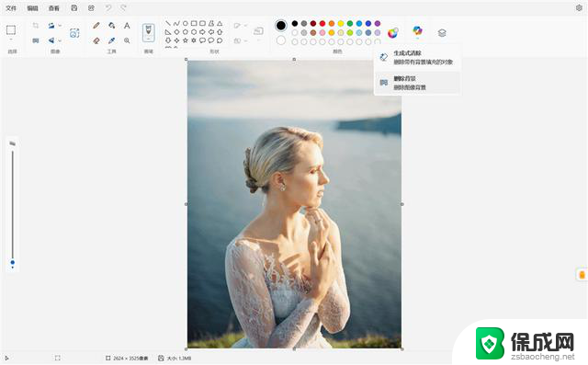Choose 生成式清除 from the Copilot menu
Screen dimensions: 588x365
pos(417,57)
